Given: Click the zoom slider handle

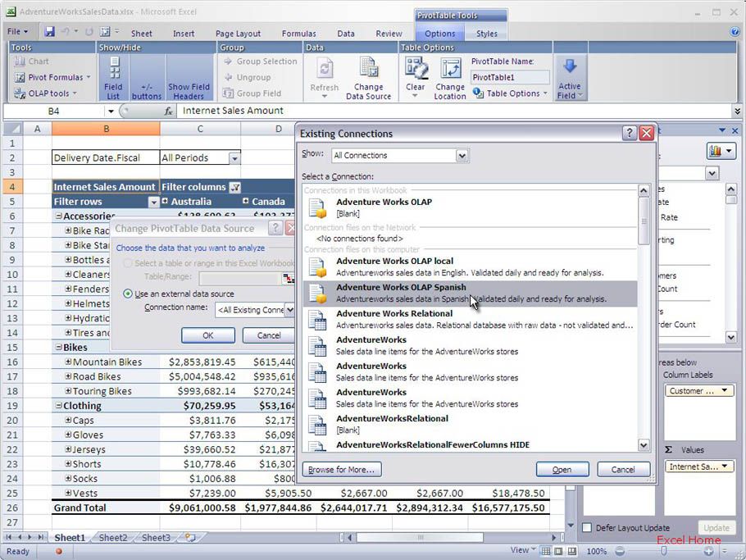Looking at the screenshot, I should tap(664, 551).
